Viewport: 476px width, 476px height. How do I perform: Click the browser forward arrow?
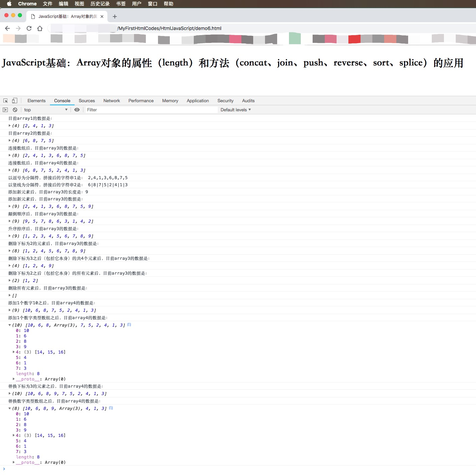pyautogui.click(x=18, y=28)
